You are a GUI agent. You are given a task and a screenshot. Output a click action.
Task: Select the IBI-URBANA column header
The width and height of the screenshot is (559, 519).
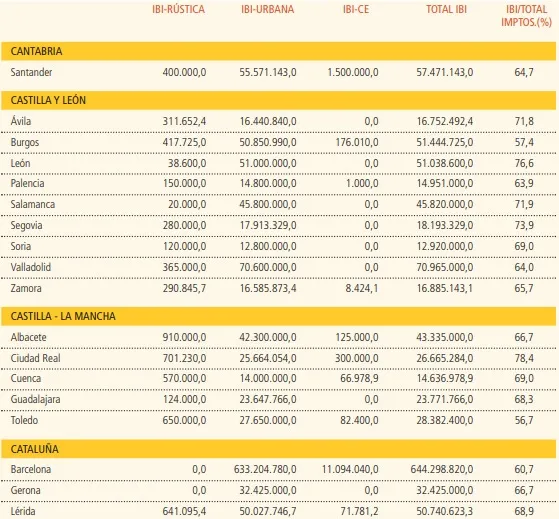click(267, 9)
